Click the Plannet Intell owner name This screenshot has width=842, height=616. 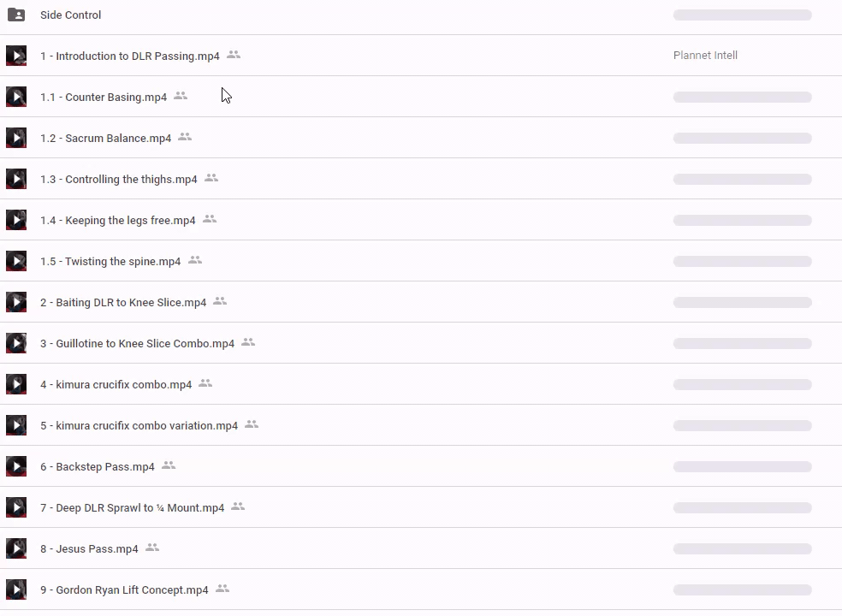pos(705,56)
